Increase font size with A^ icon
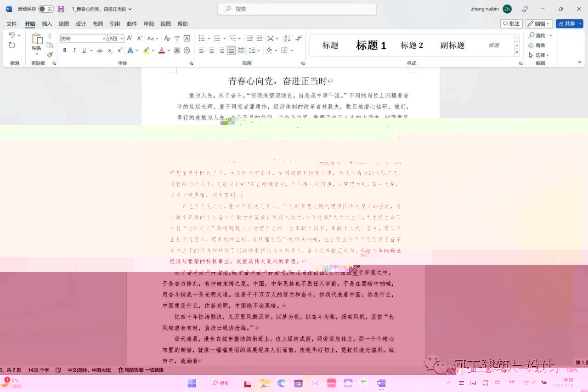The height and width of the screenshot is (392, 588). click(130, 39)
